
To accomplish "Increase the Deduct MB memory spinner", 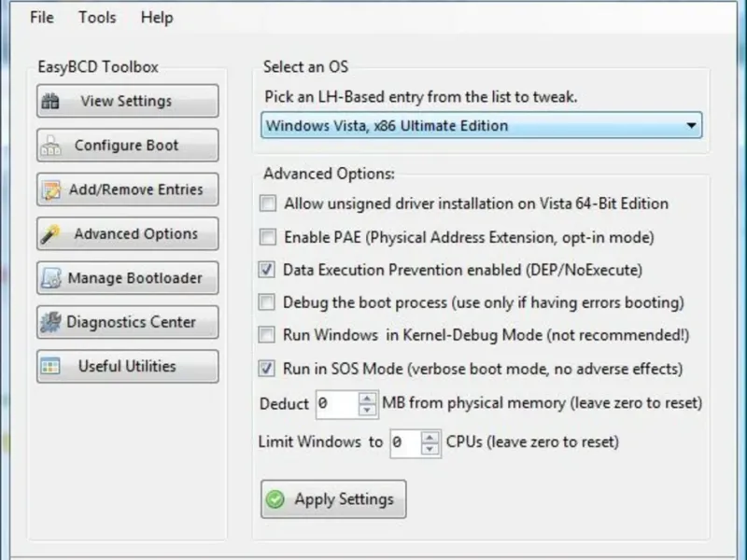I will tap(367, 398).
